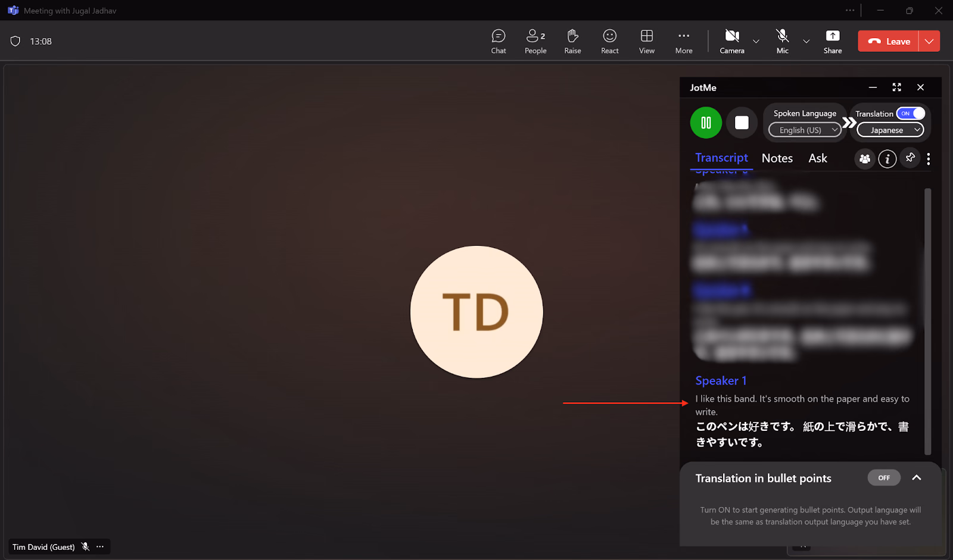953x560 pixels.
Task: Pause JotMe transcription with green button
Action: (706, 123)
